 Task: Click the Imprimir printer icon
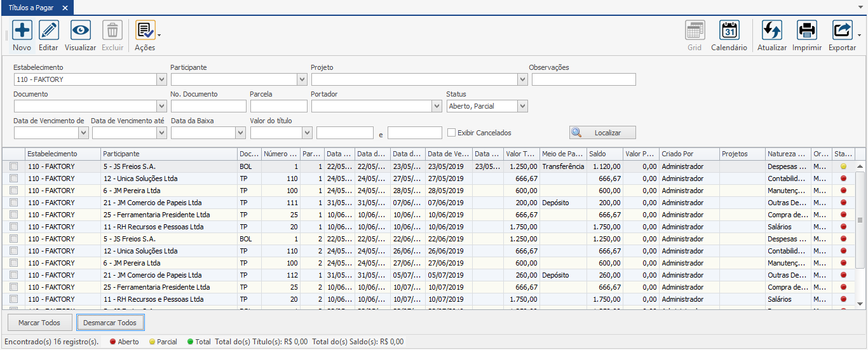coord(806,30)
